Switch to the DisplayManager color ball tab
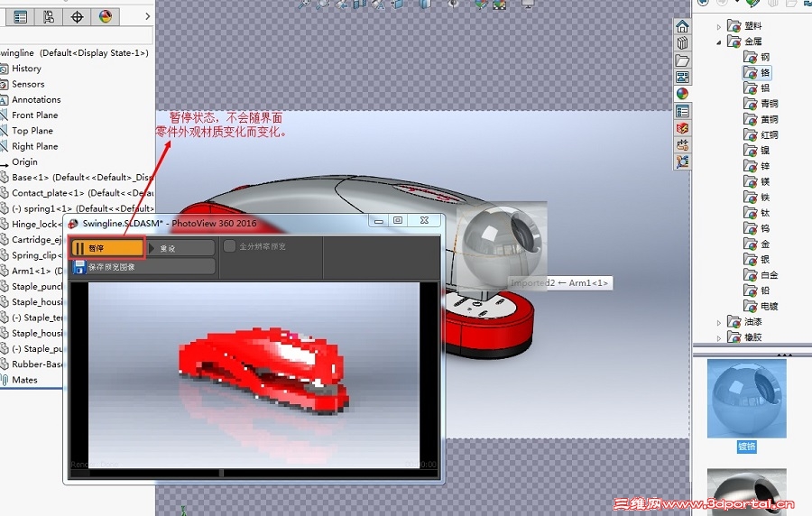 coord(106,17)
